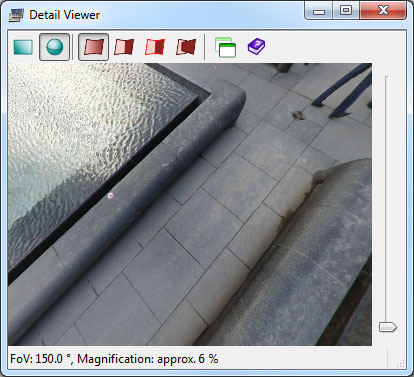This screenshot has height=377, width=414.
Task: Select the dark red overlapping panels icon
Action: pyautogui.click(x=186, y=47)
